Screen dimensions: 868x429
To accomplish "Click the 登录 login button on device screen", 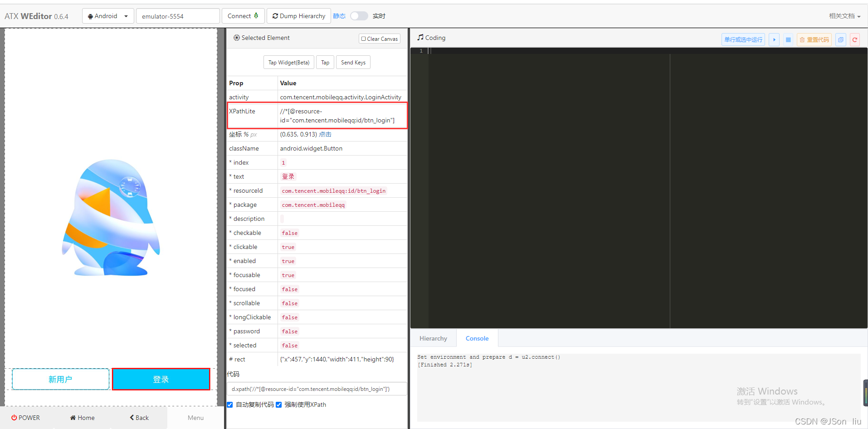I will click(161, 379).
